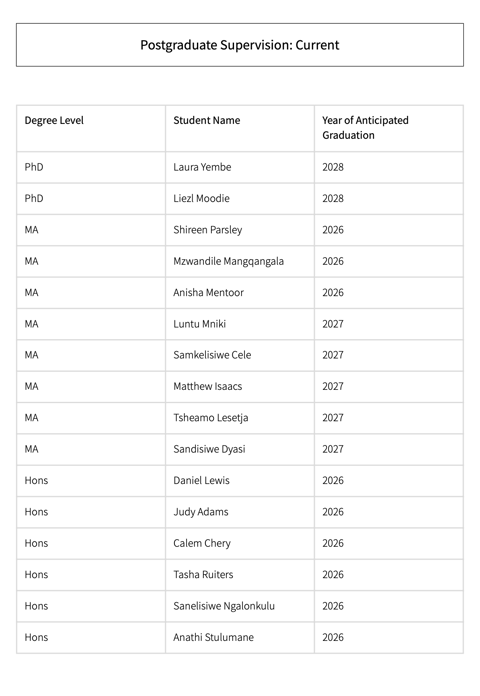Select Daniel Lewis Hons student
The width and height of the screenshot is (480, 696).
pyautogui.click(x=201, y=481)
